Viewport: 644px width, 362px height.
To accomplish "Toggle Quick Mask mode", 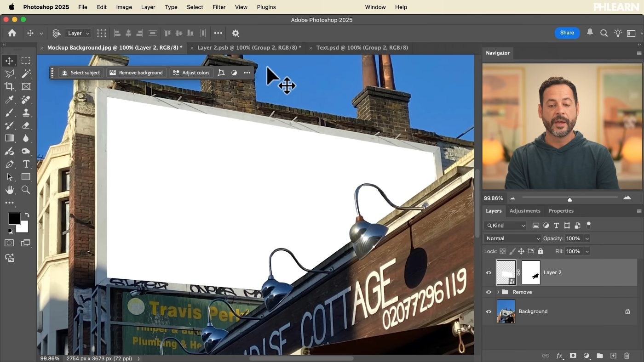I will point(9,243).
